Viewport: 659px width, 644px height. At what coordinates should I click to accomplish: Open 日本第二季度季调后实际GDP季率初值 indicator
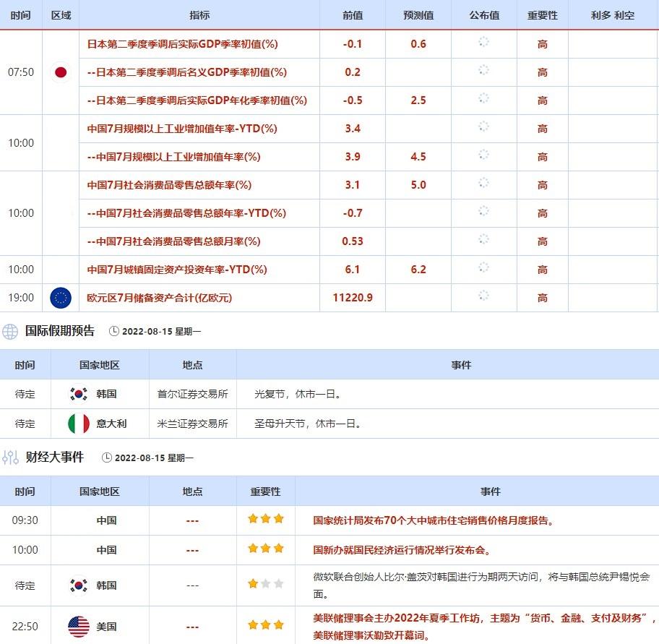click(x=182, y=44)
